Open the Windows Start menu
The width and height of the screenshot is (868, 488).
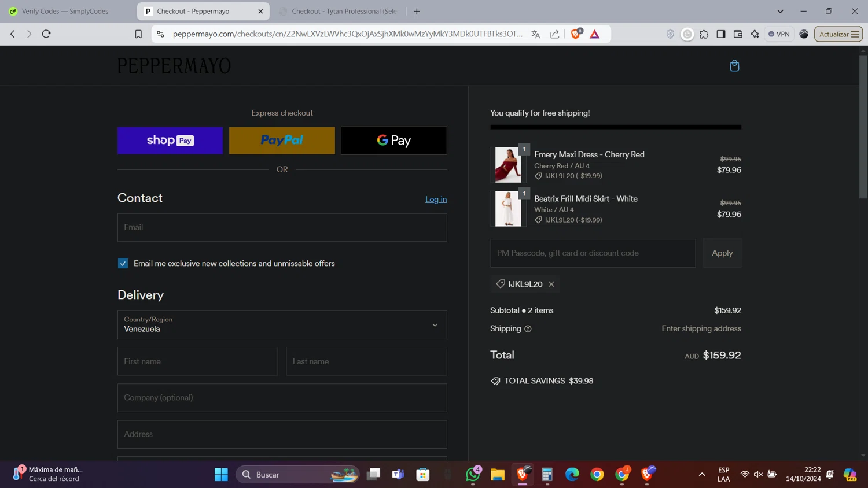tap(221, 475)
